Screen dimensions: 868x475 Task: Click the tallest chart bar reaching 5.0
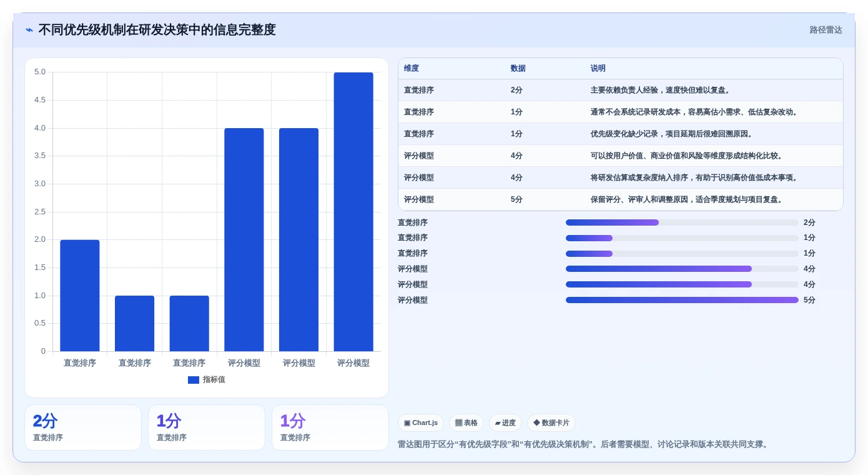tap(353, 212)
